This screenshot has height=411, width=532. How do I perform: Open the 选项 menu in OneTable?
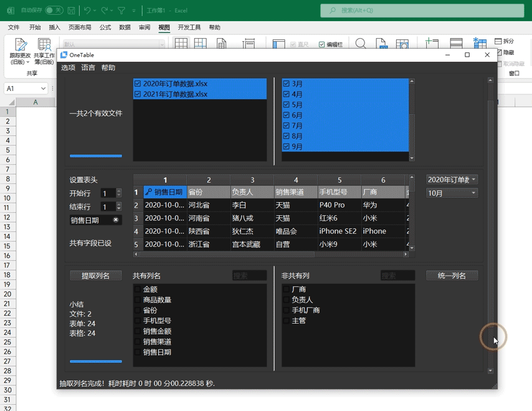68,67
